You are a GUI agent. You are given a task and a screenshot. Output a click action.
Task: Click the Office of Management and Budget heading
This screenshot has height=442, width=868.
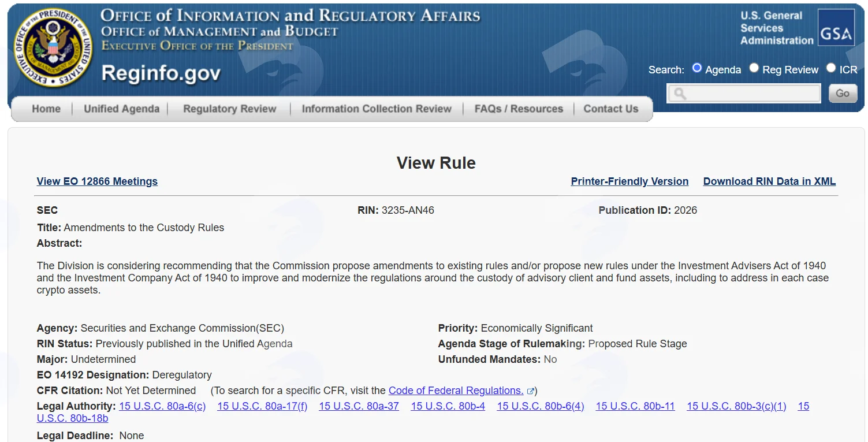[219, 32]
